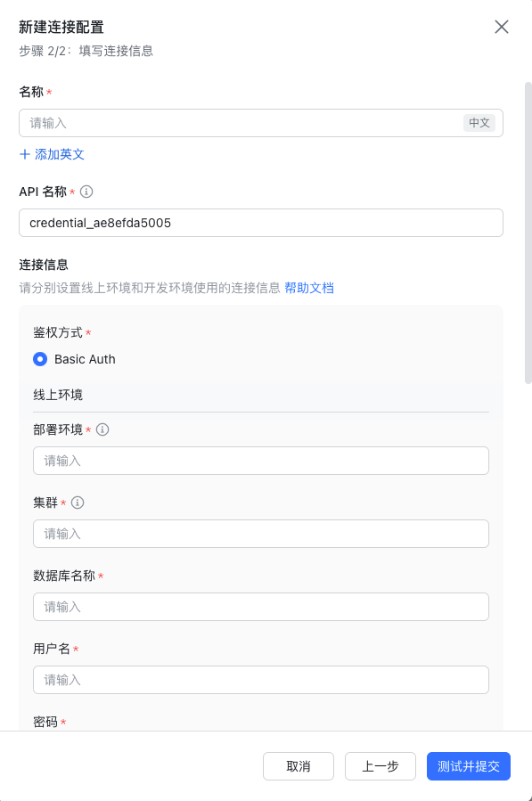Focus the 用户名 input field
Viewport: 532px width, 801px height.
[261, 680]
